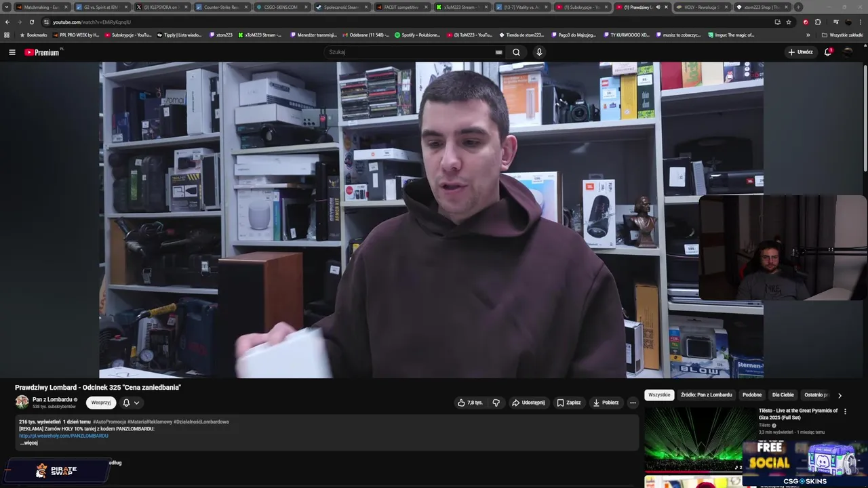This screenshot has height=488, width=868.
Task: Select the Wszystkie filter chip
Action: point(659,395)
